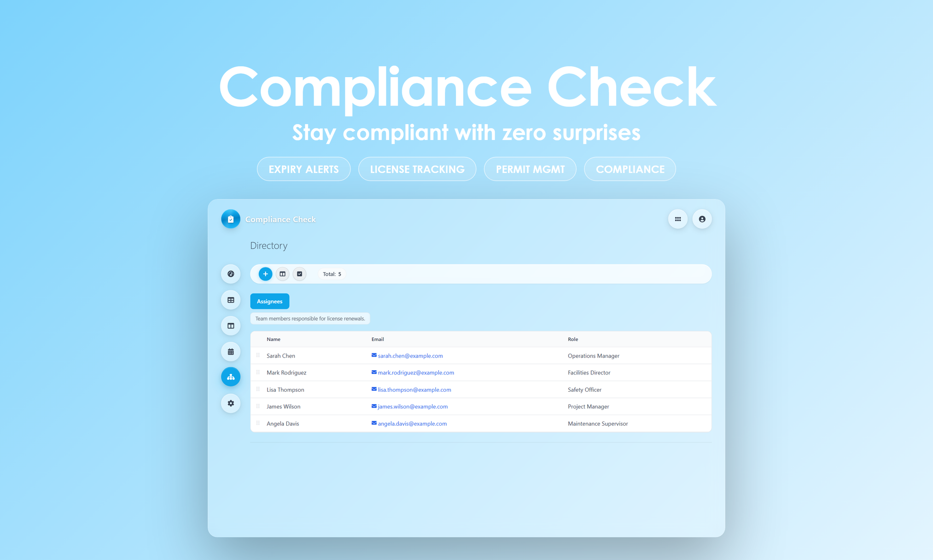Screen dimensions: 933x560
Task: Open the table view sidebar icon
Action: click(231, 300)
